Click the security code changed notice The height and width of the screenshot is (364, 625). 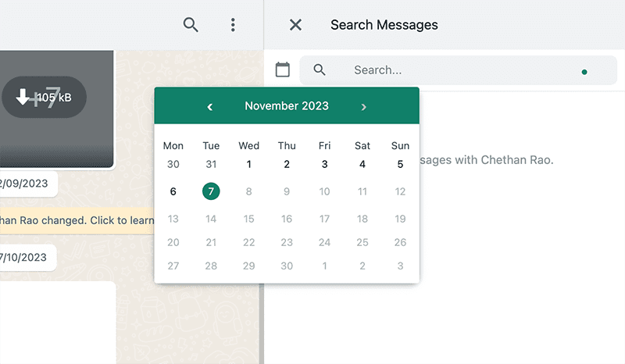tap(78, 220)
